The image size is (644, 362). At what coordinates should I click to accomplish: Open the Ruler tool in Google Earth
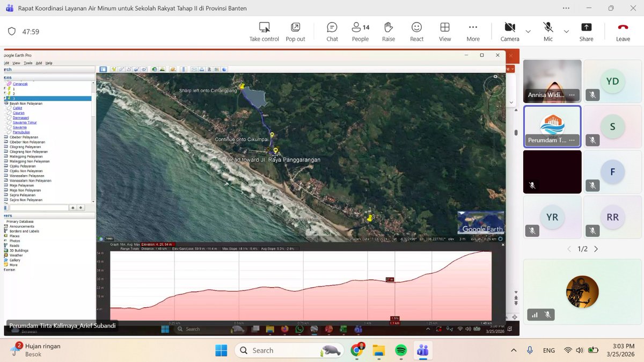pos(184,69)
